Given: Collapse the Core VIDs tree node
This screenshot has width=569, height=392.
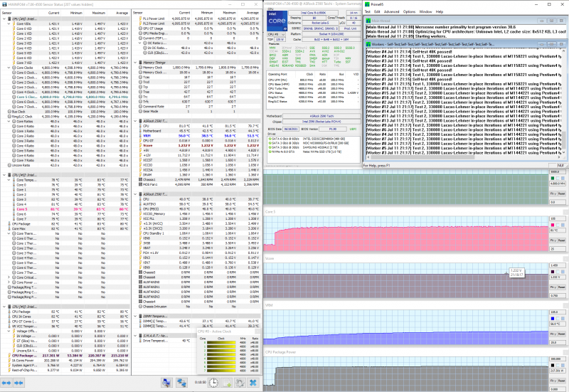Looking at the screenshot, I should click(x=9, y=23).
